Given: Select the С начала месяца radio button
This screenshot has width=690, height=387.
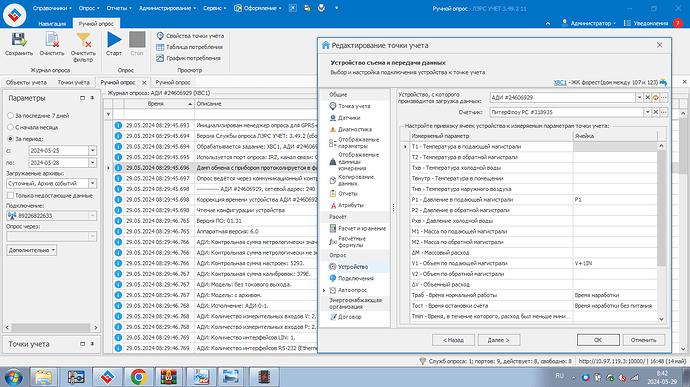Looking at the screenshot, I should point(10,127).
